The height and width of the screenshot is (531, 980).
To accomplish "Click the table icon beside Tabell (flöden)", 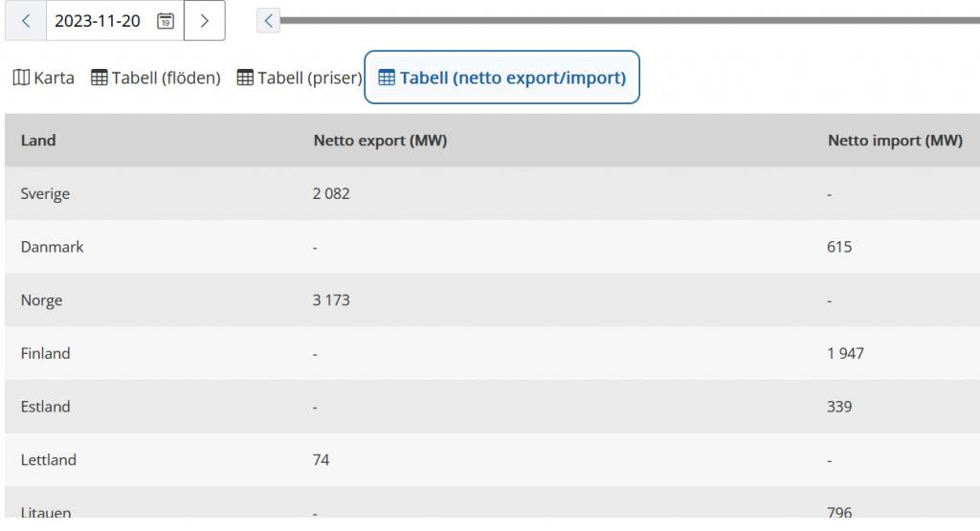I will point(99,77).
